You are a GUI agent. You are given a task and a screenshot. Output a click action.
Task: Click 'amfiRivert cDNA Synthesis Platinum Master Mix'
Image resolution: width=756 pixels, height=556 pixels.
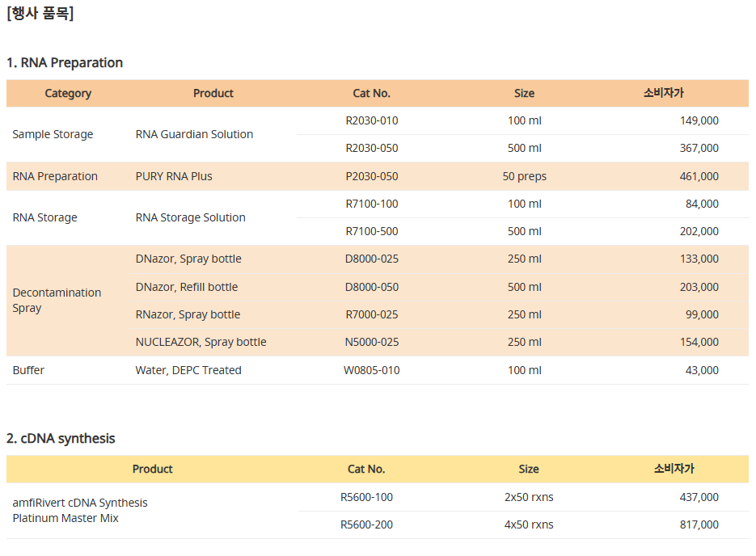[80, 511]
